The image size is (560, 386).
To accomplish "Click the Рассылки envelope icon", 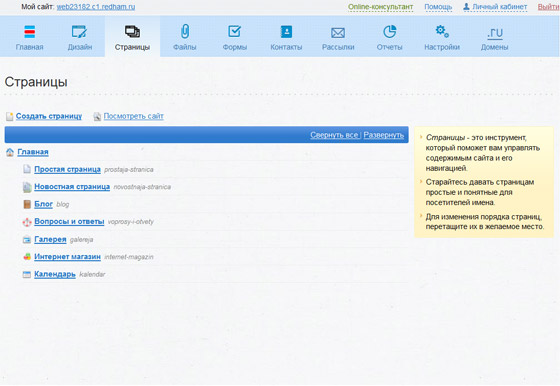I will click(x=338, y=33).
